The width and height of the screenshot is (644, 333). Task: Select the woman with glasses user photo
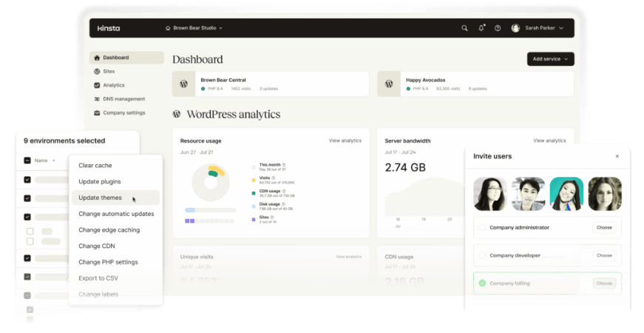(x=490, y=194)
